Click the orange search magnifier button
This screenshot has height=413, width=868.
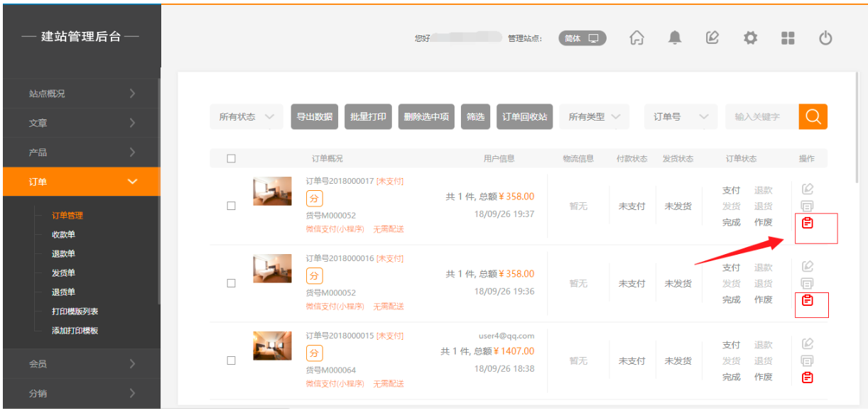click(x=813, y=117)
